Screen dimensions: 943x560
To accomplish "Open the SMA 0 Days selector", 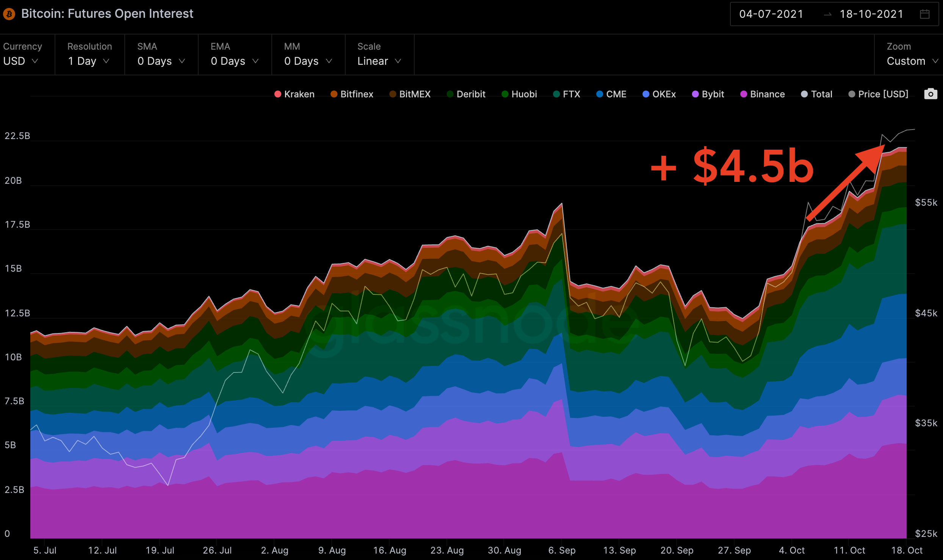I will [x=161, y=61].
